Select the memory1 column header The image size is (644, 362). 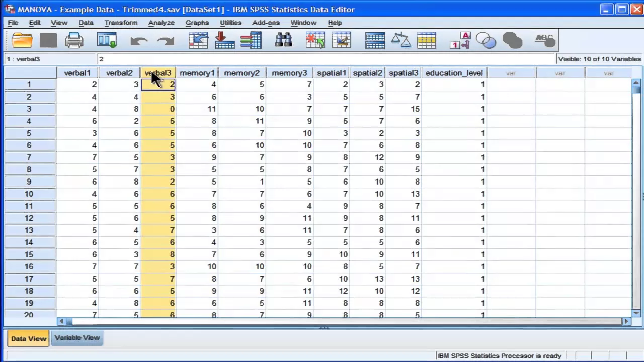[197, 73]
